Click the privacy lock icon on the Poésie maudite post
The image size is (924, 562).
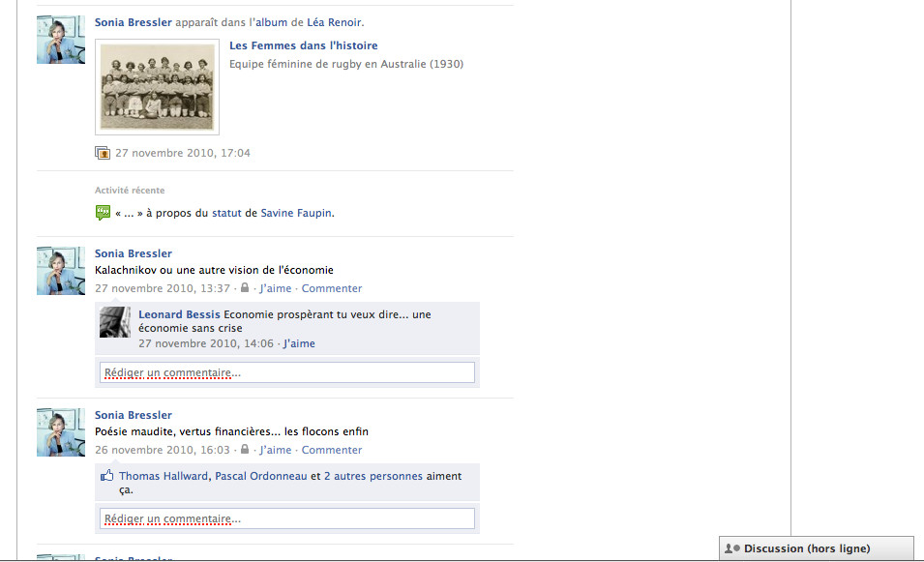pyautogui.click(x=245, y=449)
